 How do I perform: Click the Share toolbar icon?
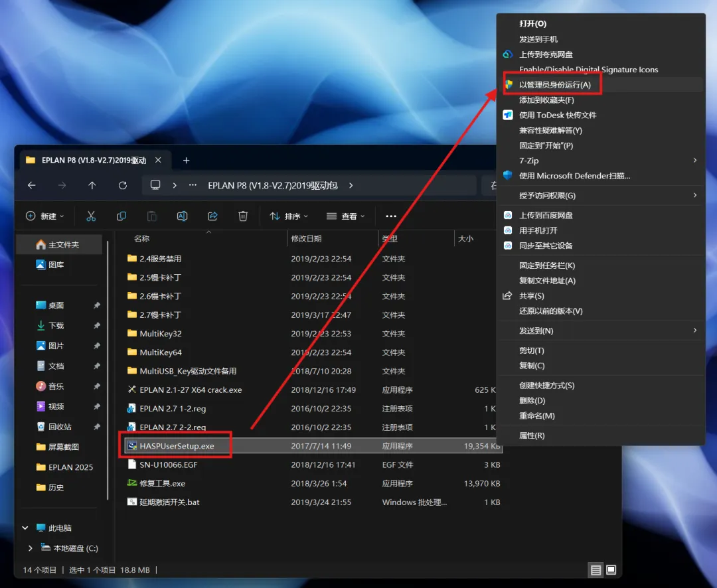tap(212, 216)
